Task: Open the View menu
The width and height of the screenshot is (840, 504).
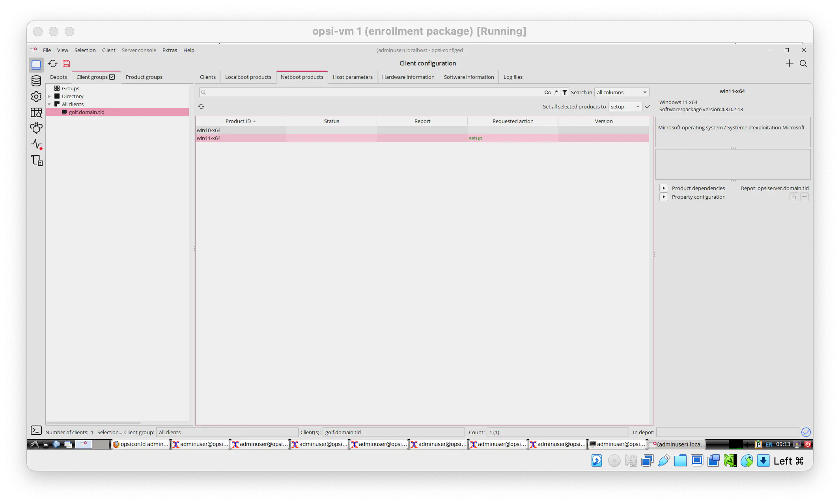Action: [x=62, y=50]
